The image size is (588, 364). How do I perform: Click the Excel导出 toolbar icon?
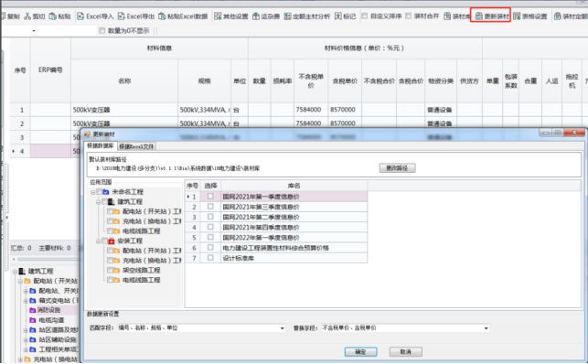pyautogui.click(x=121, y=16)
